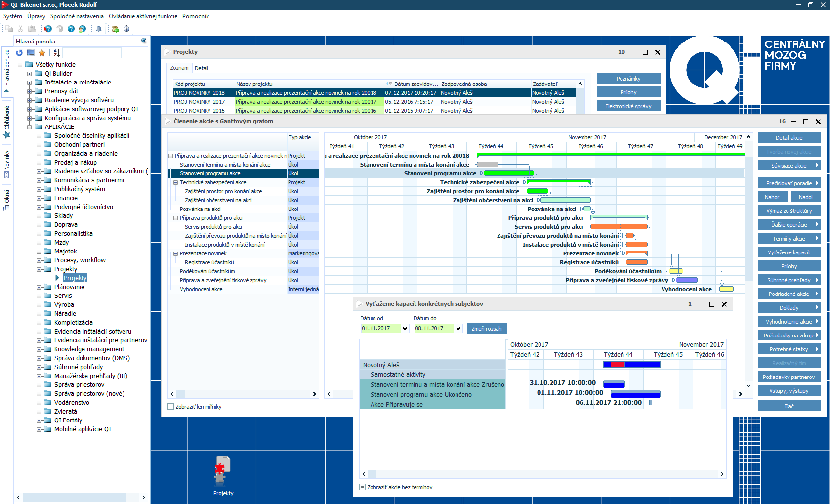Viewport: 830px width, 504px height.
Task: Open the 'Dátum od' date dropdown
Action: tap(405, 329)
